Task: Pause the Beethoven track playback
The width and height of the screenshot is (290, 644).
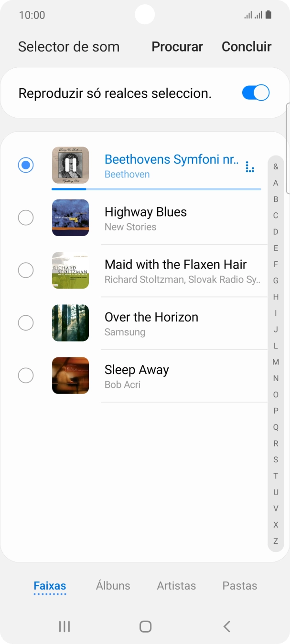Action: click(x=70, y=165)
